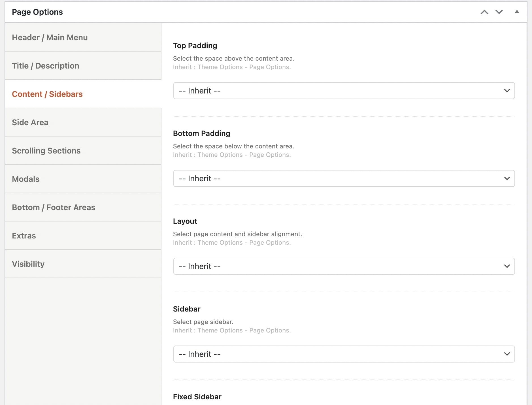Click the Page Options panel title

point(37,12)
